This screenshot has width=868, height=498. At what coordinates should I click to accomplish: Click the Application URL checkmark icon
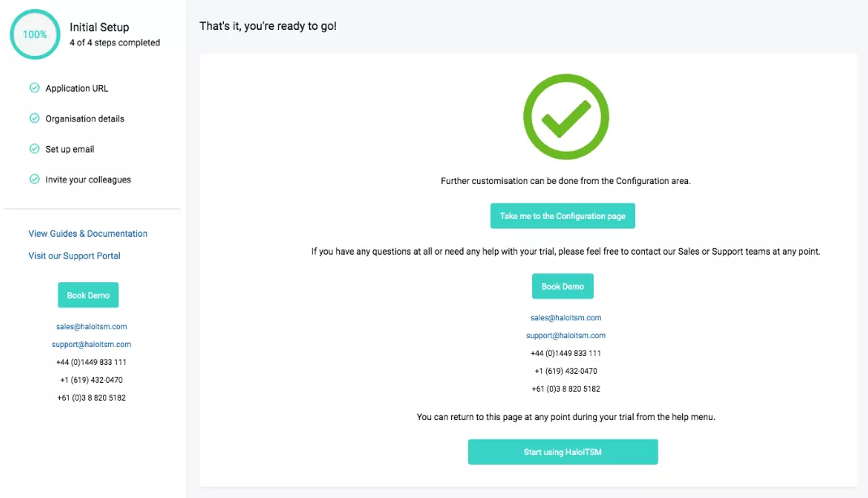pyautogui.click(x=35, y=88)
